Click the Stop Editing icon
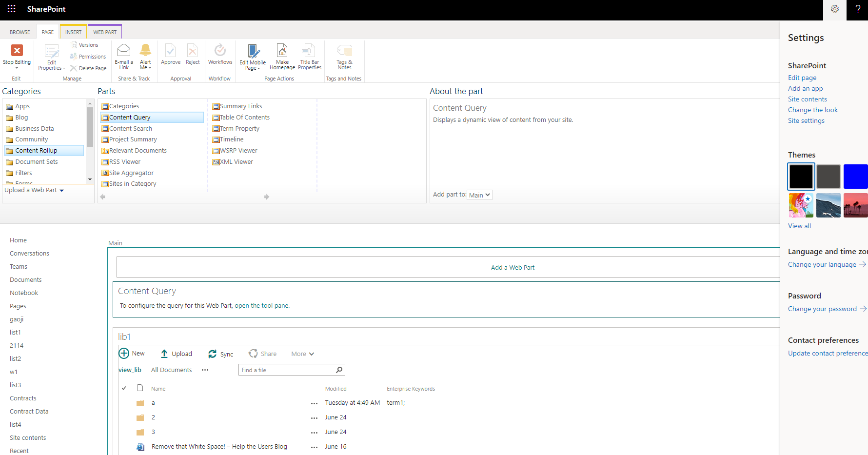868x455 pixels. pyautogui.click(x=17, y=50)
